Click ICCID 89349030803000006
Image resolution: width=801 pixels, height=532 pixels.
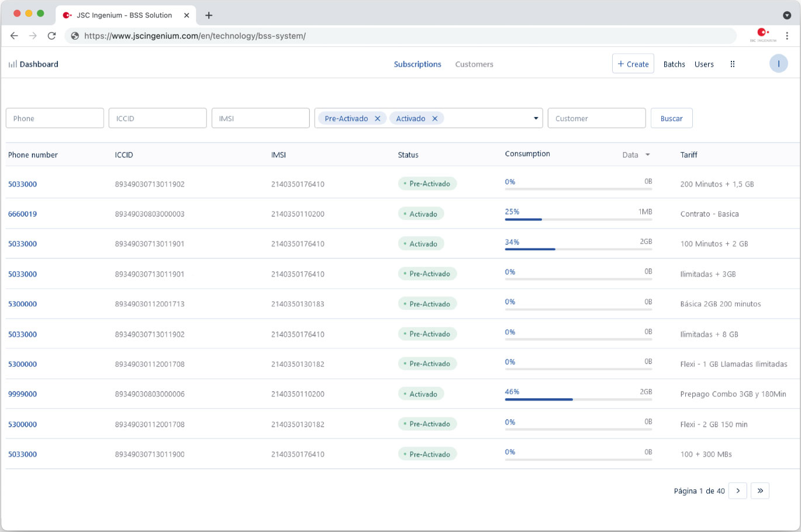(x=150, y=394)
